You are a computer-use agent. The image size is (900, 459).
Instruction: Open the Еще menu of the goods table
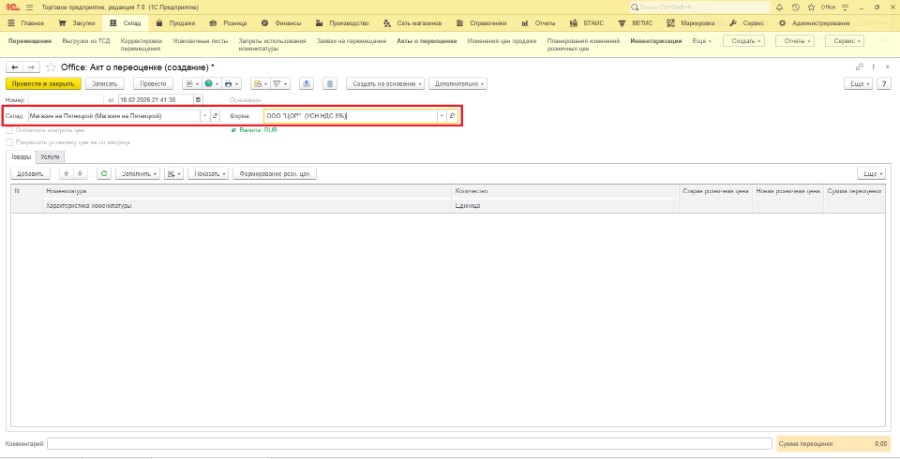point(871,173)
